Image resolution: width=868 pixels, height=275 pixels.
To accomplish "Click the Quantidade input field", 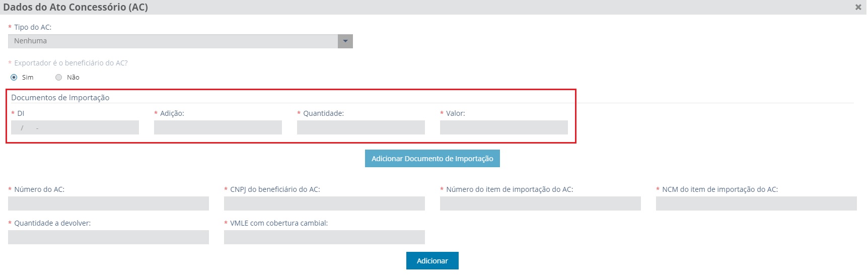I will tap(360, 127).
